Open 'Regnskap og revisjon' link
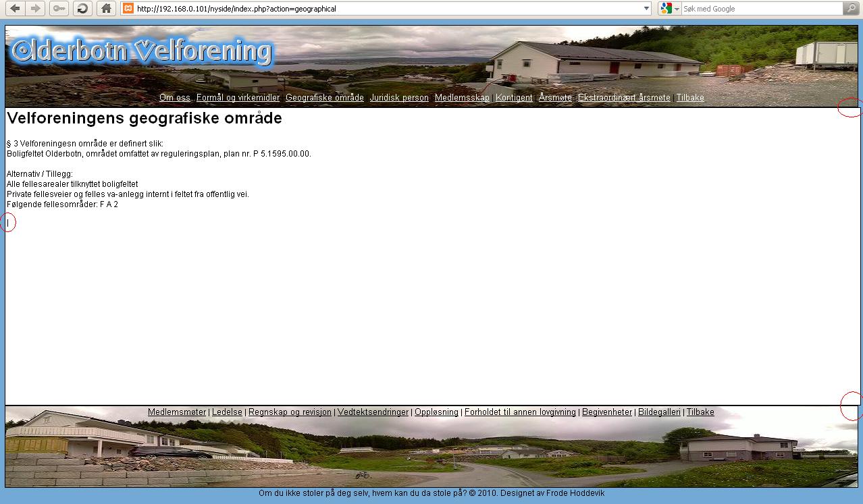 [290, 412]
